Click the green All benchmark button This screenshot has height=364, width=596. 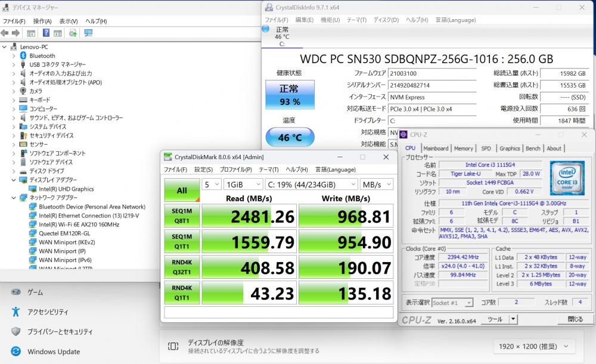coord(181,191)
